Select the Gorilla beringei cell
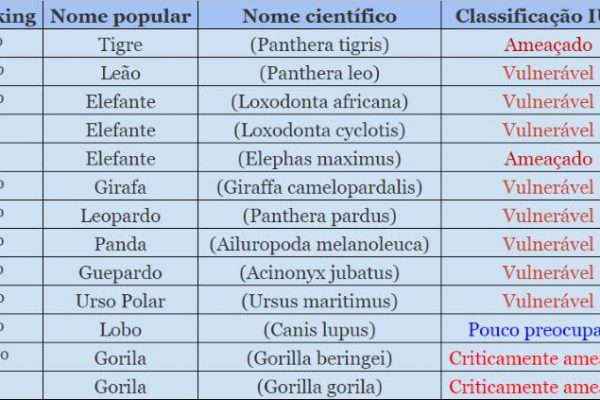 (x=319, y=358)
